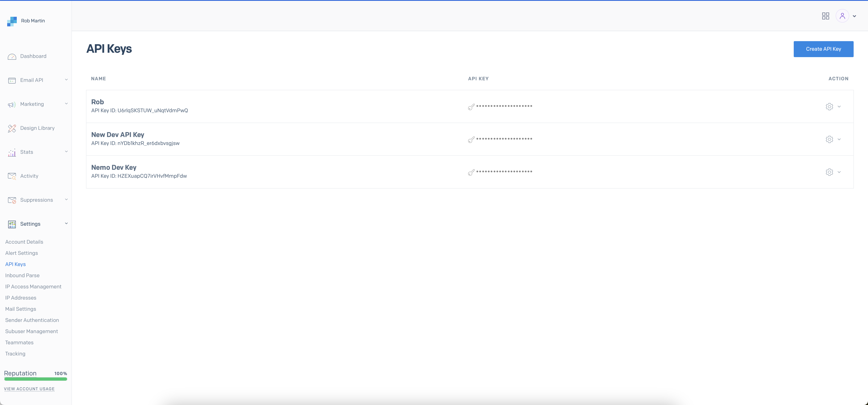
Task: Select Teammates in Settings submenu
Action: click(x=19, y=342)
